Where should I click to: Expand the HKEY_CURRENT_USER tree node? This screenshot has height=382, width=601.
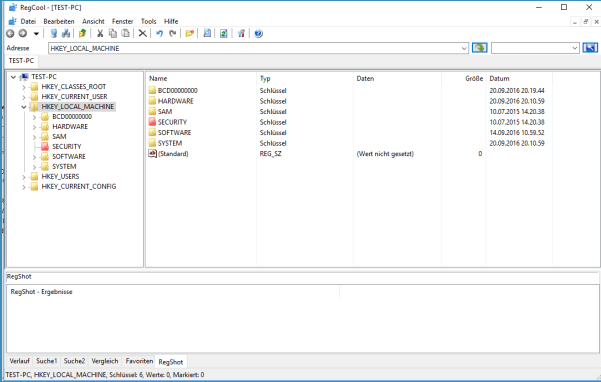24,97
